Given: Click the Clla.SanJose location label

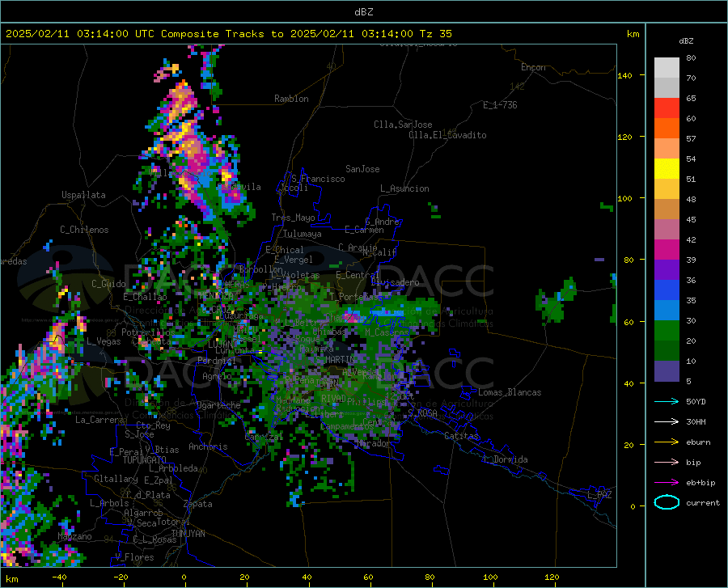Looking at the screenshot, I should tap(403, 125).
